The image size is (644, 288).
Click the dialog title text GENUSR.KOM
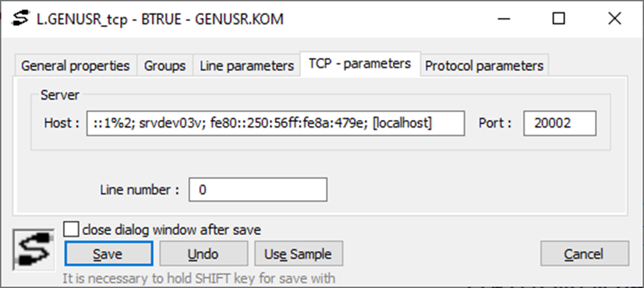click(x=239, y=19)
